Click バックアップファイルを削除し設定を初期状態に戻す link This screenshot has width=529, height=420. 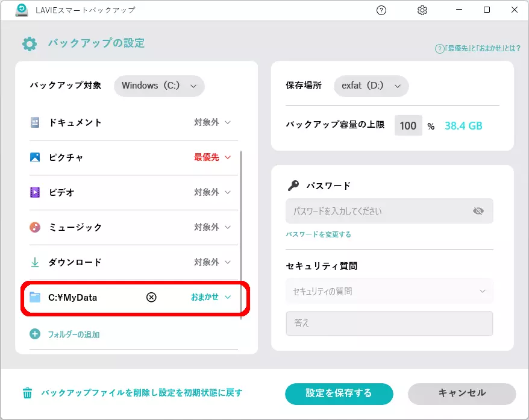pyautogui.click(x=142, y=393)
